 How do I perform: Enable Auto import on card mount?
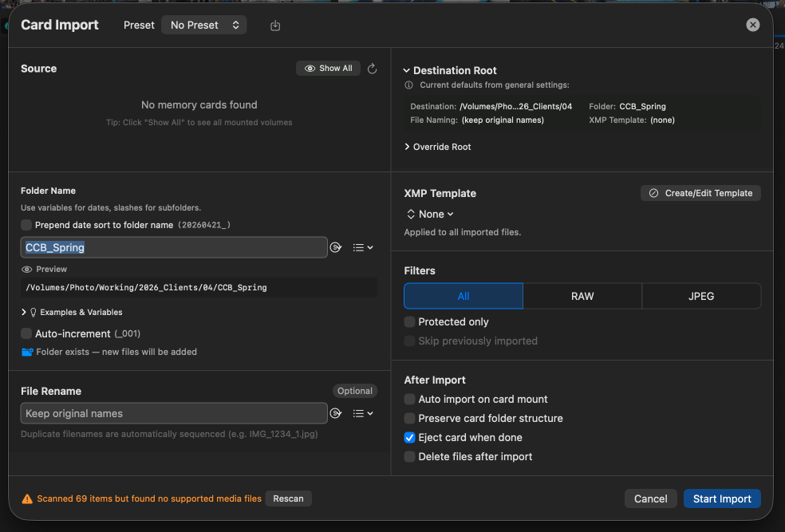tap(409, 400)
